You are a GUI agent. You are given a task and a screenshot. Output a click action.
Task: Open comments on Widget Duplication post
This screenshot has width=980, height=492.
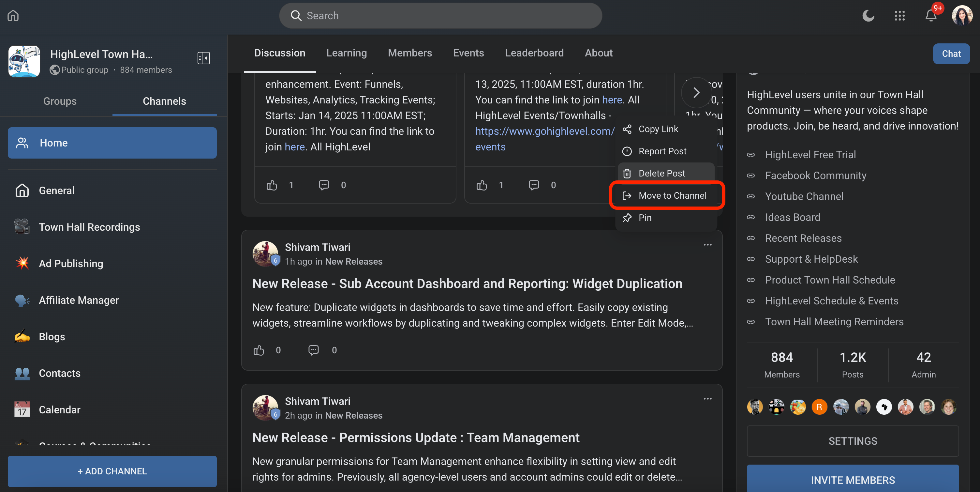[x=314, y=350]
